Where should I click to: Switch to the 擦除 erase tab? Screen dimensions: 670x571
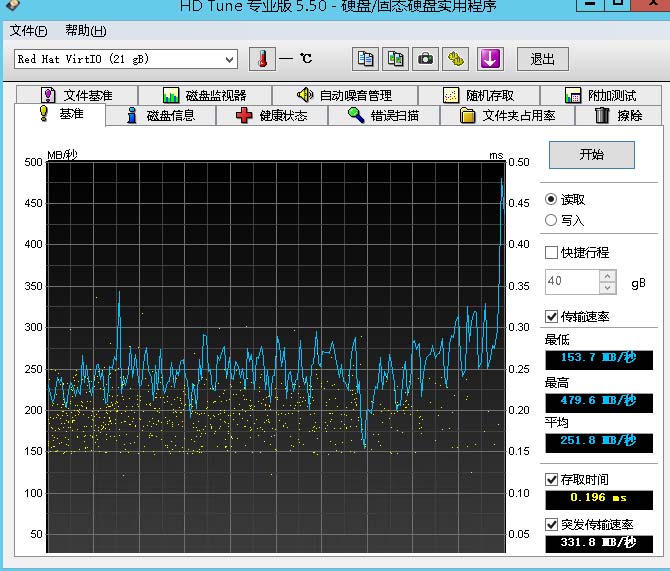(618, 115)
